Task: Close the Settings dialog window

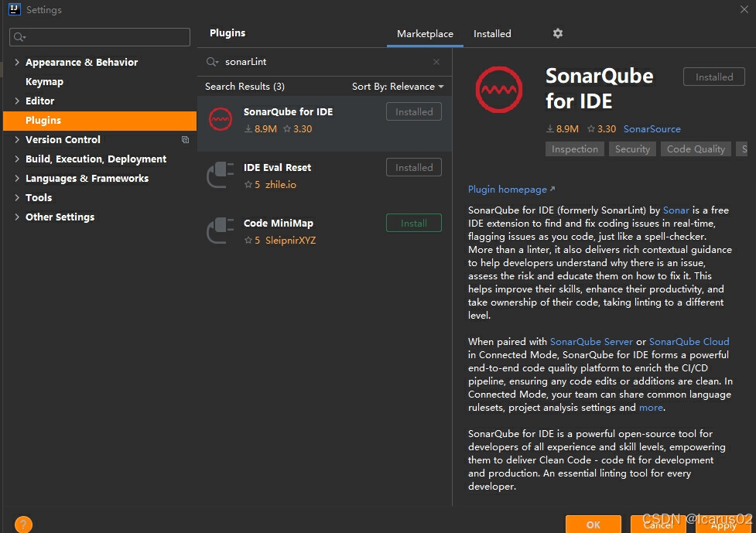Action: tap(744, 9)
